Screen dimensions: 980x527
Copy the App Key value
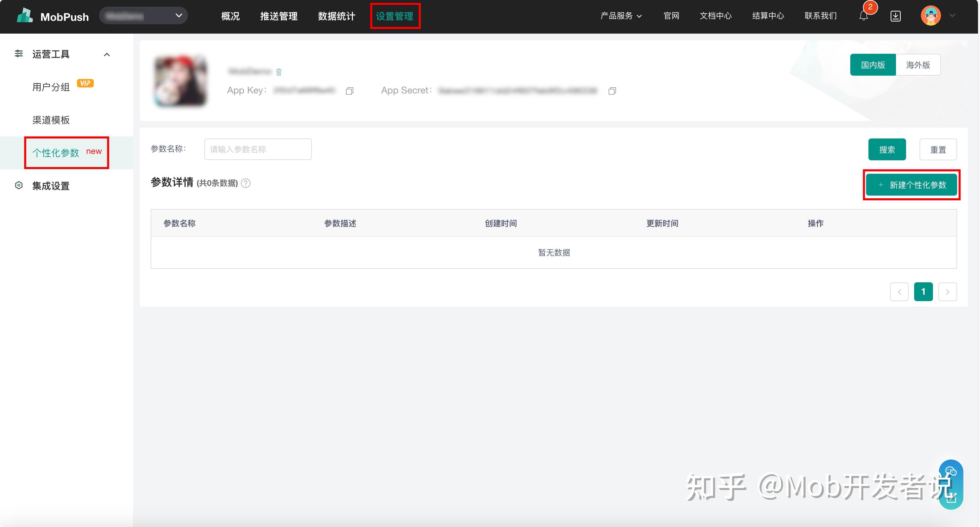pos(349,91)
